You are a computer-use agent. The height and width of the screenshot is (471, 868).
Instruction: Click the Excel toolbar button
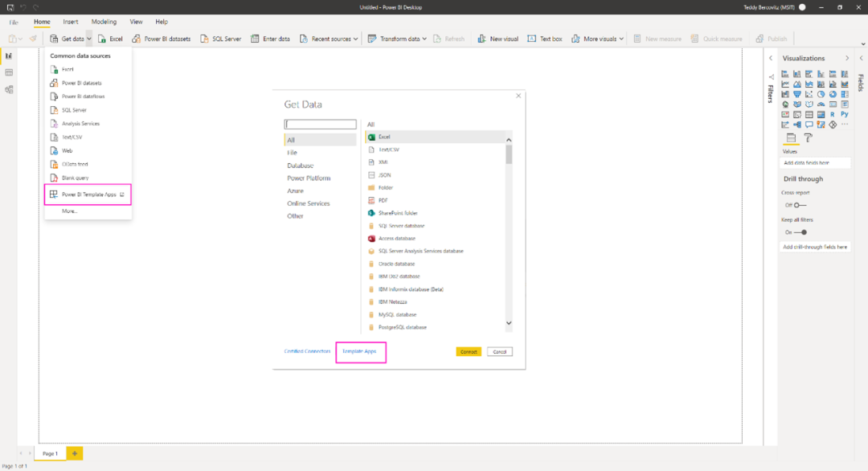(110, 39)
